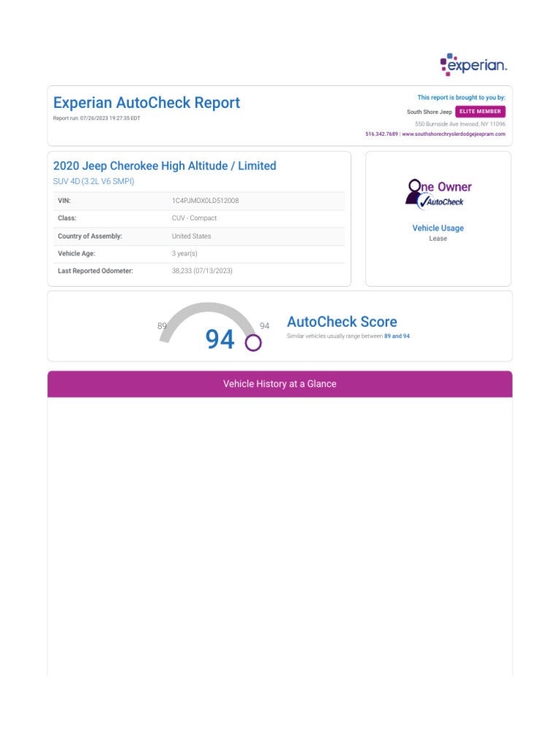The height and width of the screenshot is (747, 560).
Task: Click the address '550 Burnside Ave Inwood, NY'
Action: pos(460,124)
